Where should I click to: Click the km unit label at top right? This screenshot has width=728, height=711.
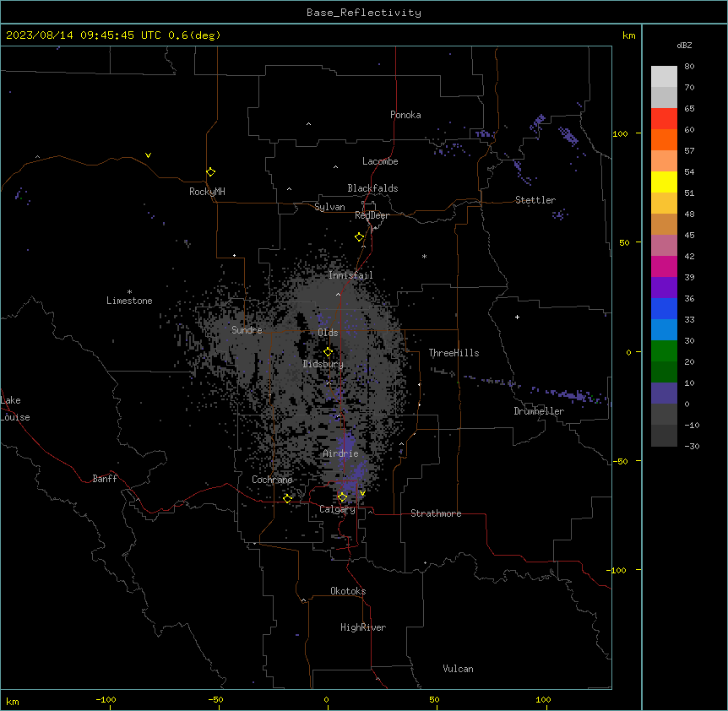(x=629, y=35)
